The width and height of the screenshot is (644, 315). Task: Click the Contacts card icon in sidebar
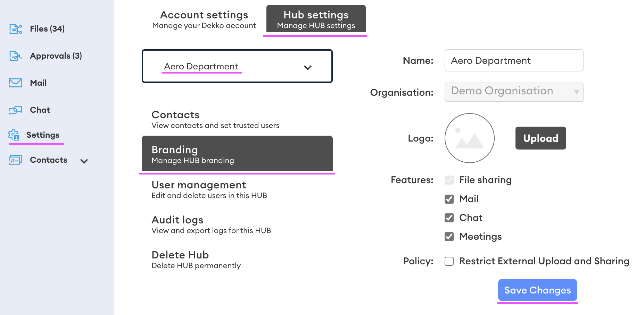coord(15,160)
